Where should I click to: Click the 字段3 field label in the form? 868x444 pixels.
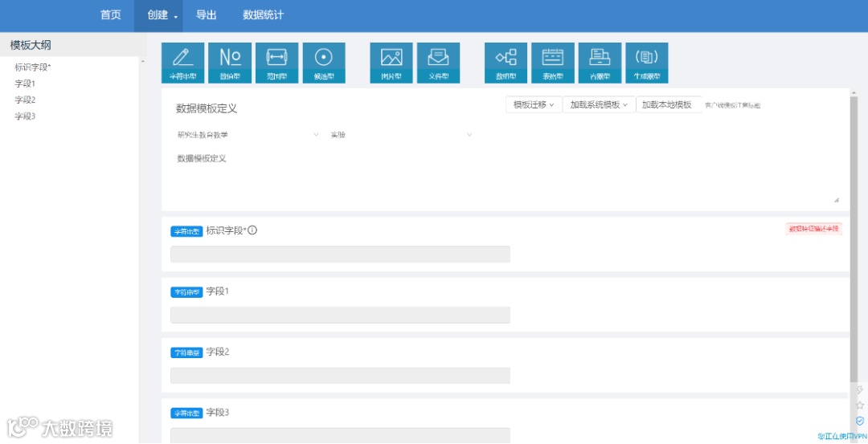[218, 413]
